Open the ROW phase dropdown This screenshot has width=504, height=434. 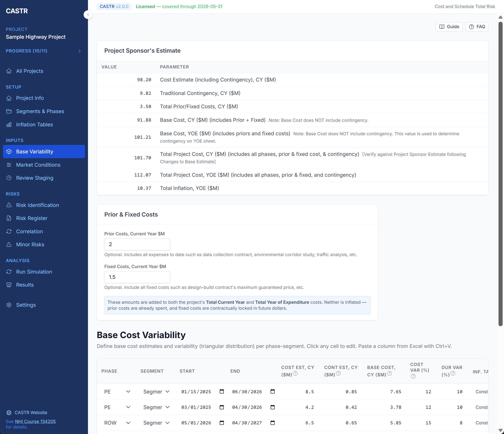coord(117,423)
